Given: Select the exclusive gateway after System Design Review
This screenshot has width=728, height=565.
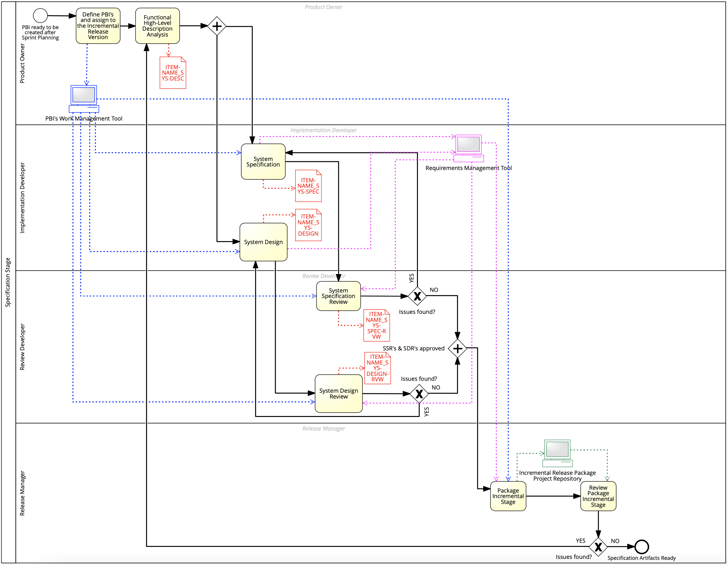Looking at the screenshot, I should [x=419, y=394].
